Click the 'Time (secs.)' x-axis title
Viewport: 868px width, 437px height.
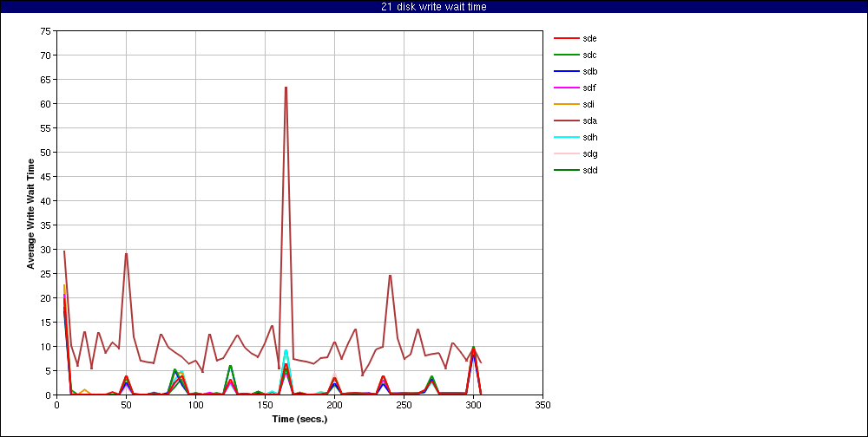click(299, 419)
